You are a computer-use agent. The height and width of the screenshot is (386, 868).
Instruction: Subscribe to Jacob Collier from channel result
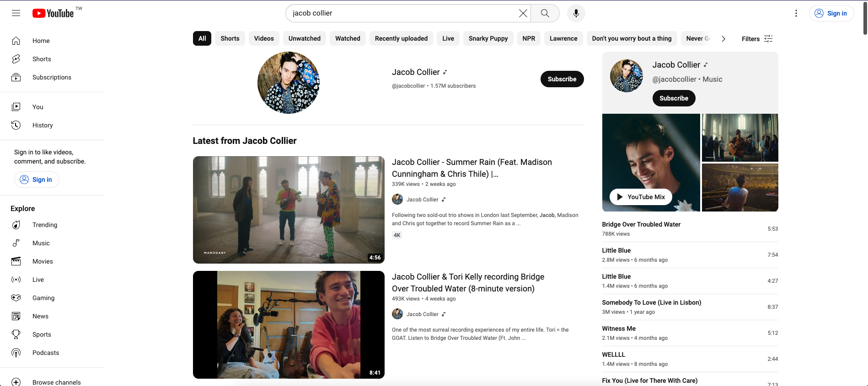coord(562,79)
